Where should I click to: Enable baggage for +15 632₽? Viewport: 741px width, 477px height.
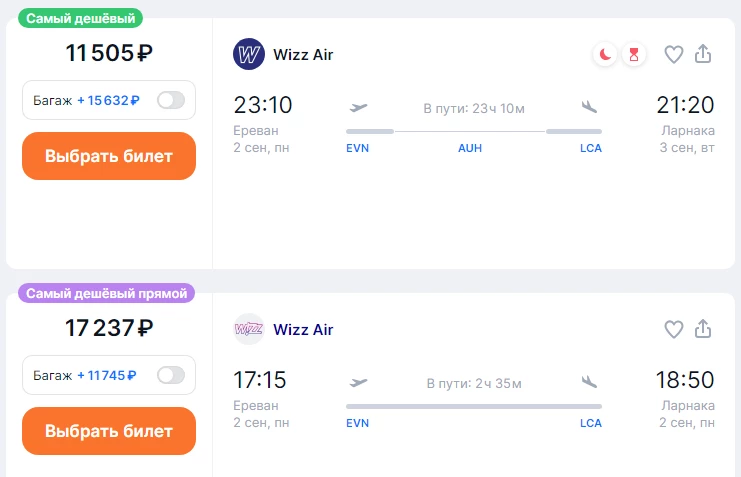(171, 100)
